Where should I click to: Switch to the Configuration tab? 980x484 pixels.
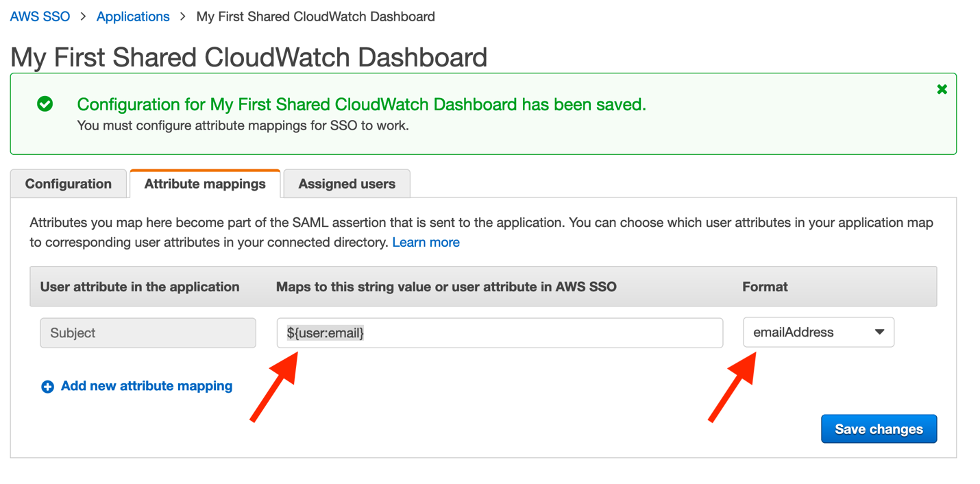[68, 183]
